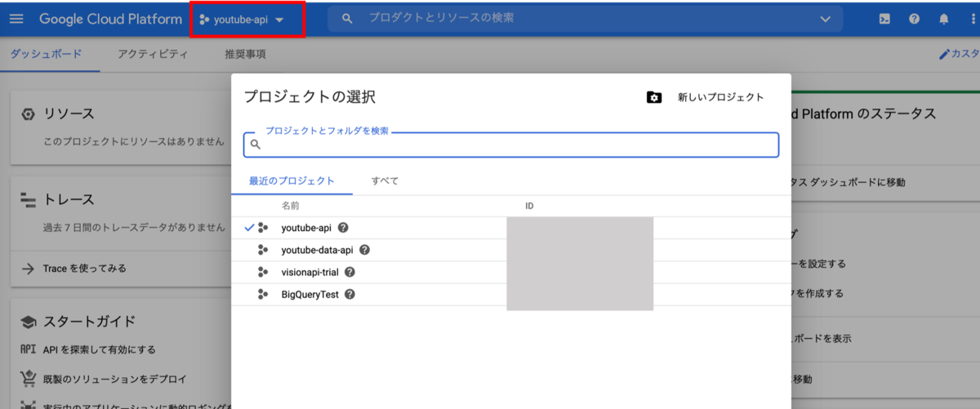This screenshot has width=980, height=409.
Task: Click the トレース card icon
Action: pyautogui.click(x=28, y=199)
